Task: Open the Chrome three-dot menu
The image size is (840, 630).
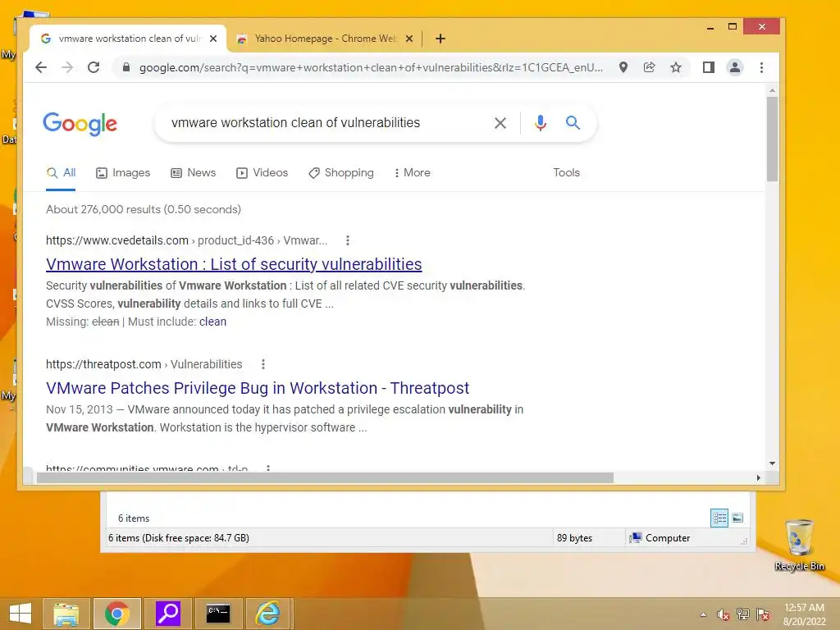Action: coord(761,67)
